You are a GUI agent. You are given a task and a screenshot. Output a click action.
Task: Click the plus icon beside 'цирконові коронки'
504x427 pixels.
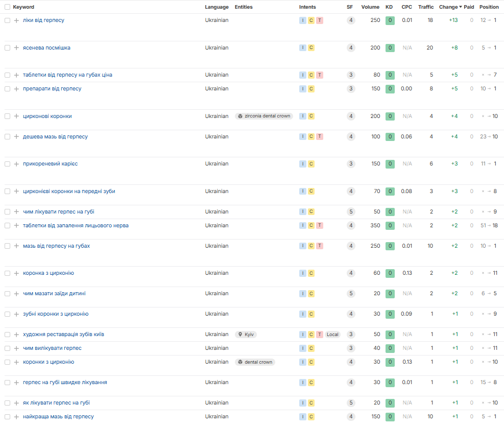(x=16, y=116)
